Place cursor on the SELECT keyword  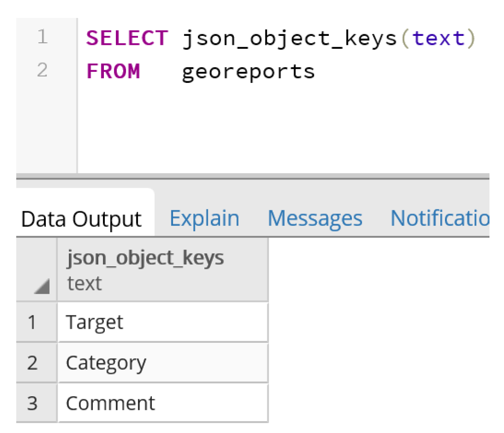127,38
